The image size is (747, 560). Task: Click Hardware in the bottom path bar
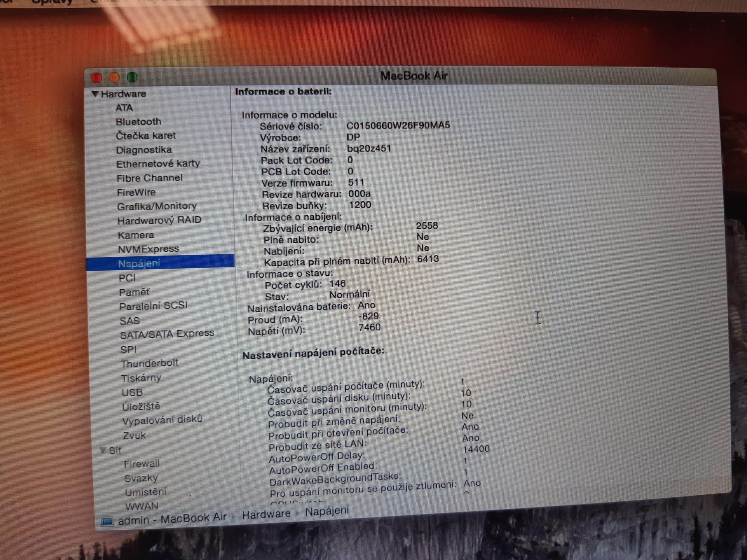click(266, 514)
